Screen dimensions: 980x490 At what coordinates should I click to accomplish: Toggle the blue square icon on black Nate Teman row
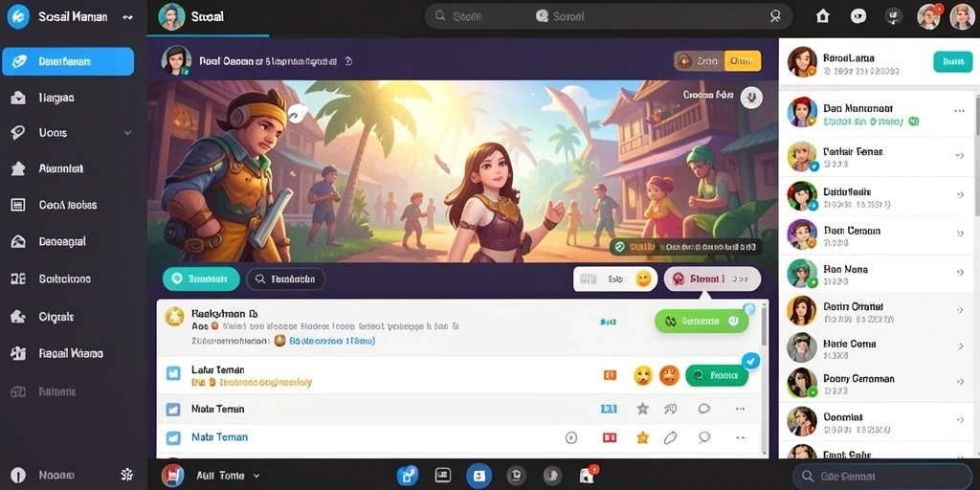click(173, 410)
